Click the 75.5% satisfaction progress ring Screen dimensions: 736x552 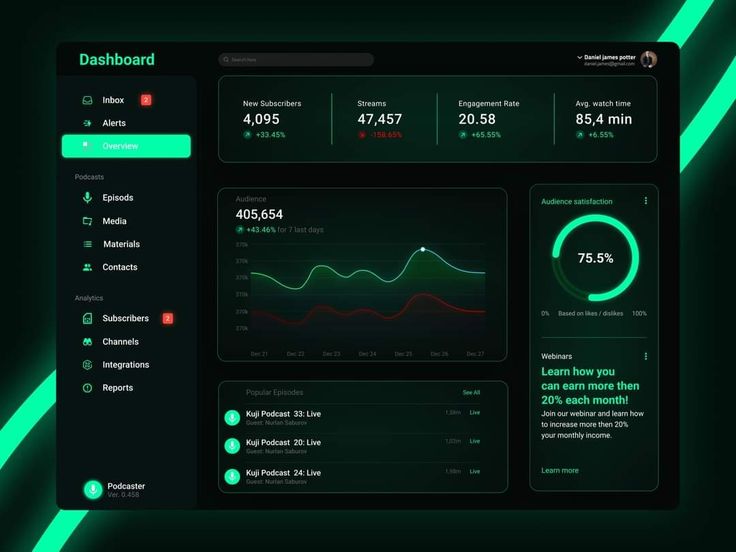(596, 258)
